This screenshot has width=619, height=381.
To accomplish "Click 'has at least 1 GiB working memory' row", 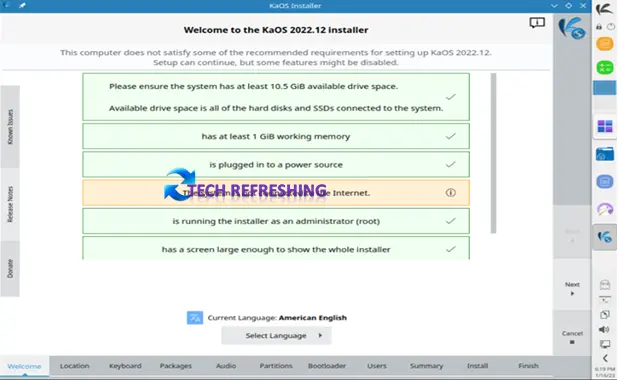I will (x=276, y=136).
